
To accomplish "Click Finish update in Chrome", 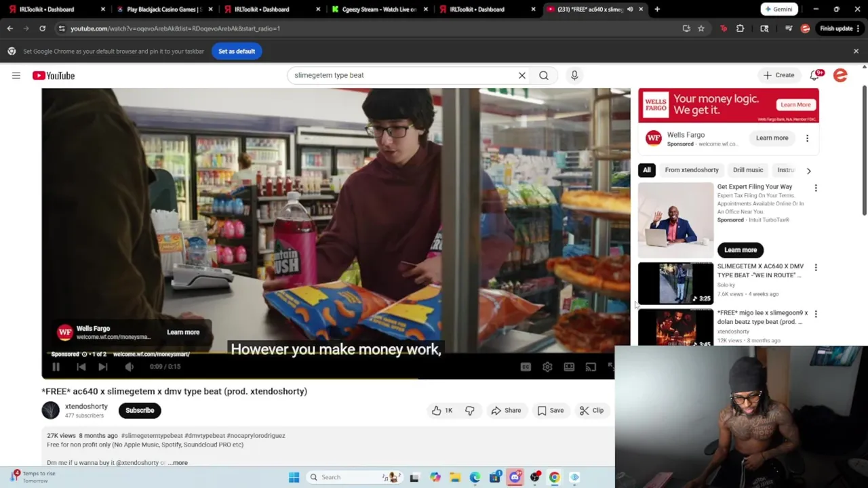I will (x=840, y=28).
